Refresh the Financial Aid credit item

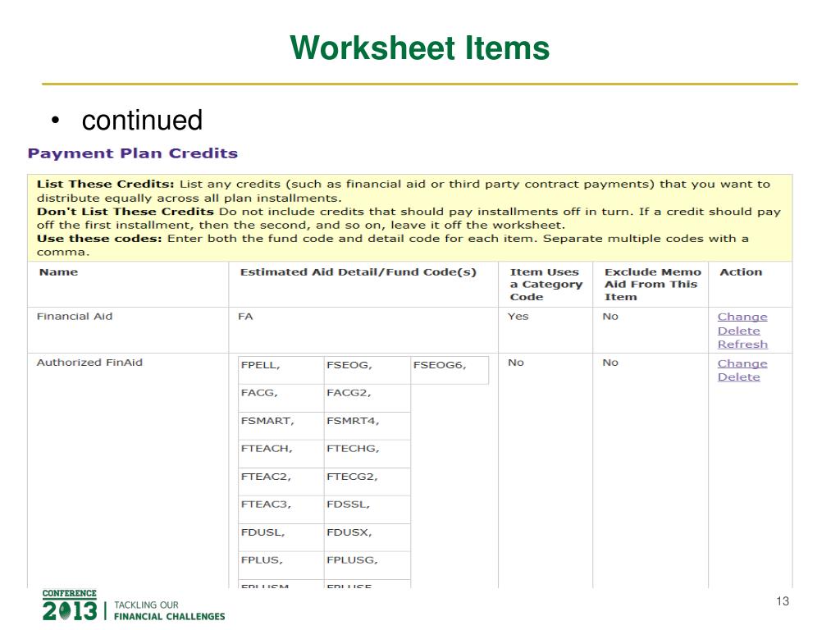pyautogui.click(x=742, y=345)
